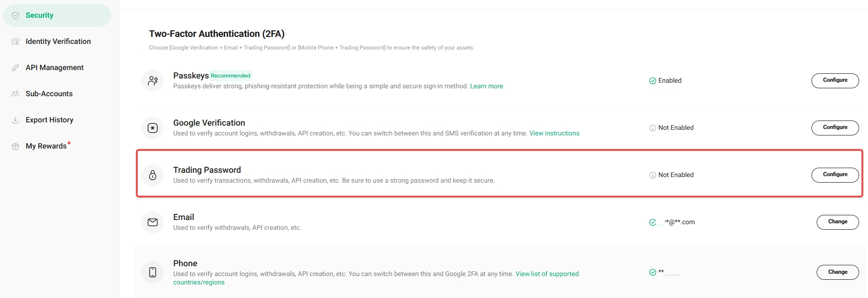Image resolution: width=868 pixels, height=298 pixels.
Task: Change the Email address
Action: pyautogui.click(x=837, y=222)
